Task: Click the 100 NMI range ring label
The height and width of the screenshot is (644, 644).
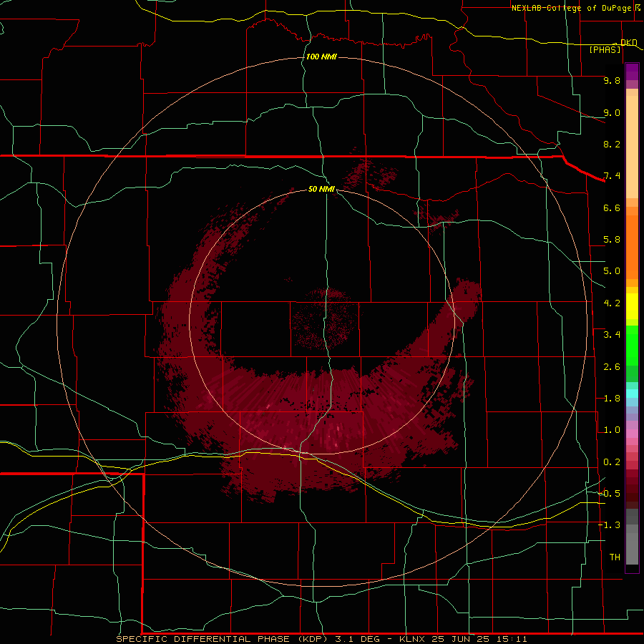Action: (321, 57)
